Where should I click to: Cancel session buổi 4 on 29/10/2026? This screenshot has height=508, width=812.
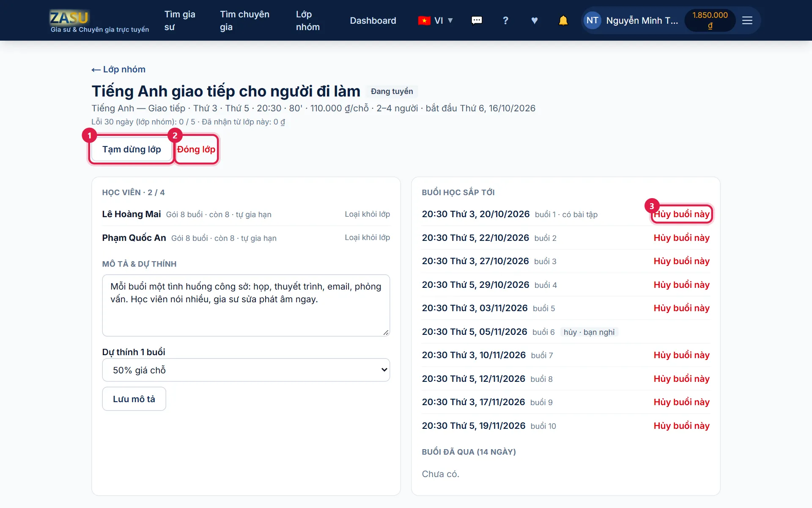coord(681,285)
